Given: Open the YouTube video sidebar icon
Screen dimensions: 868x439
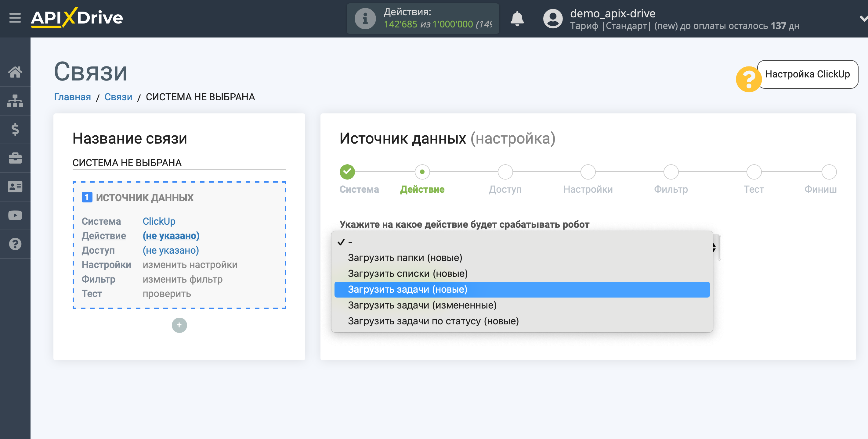Looking at the screenshot, I should pos(15,215).
